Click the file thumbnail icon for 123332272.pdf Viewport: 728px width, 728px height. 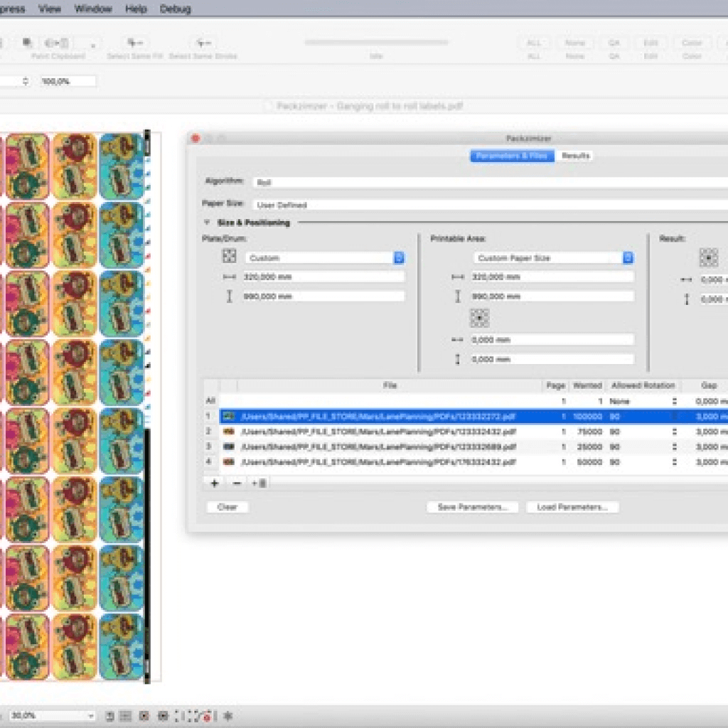[x=229, y=416]
